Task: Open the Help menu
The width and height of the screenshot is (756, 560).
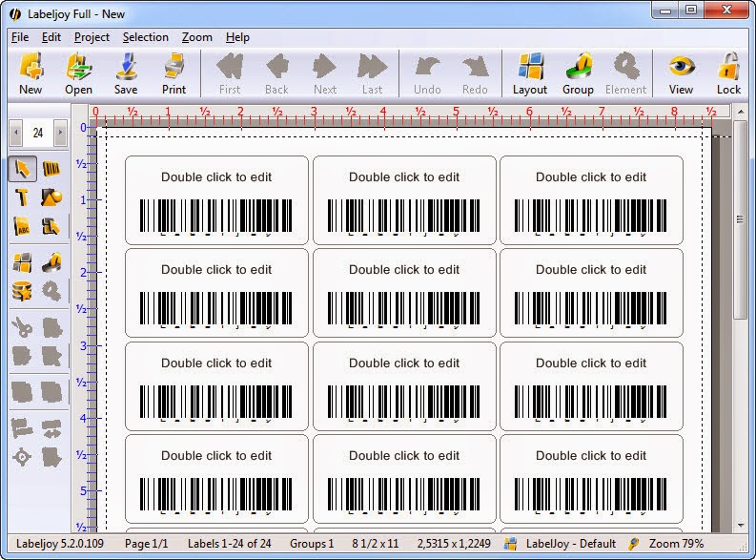Action: tap(237, 37)
